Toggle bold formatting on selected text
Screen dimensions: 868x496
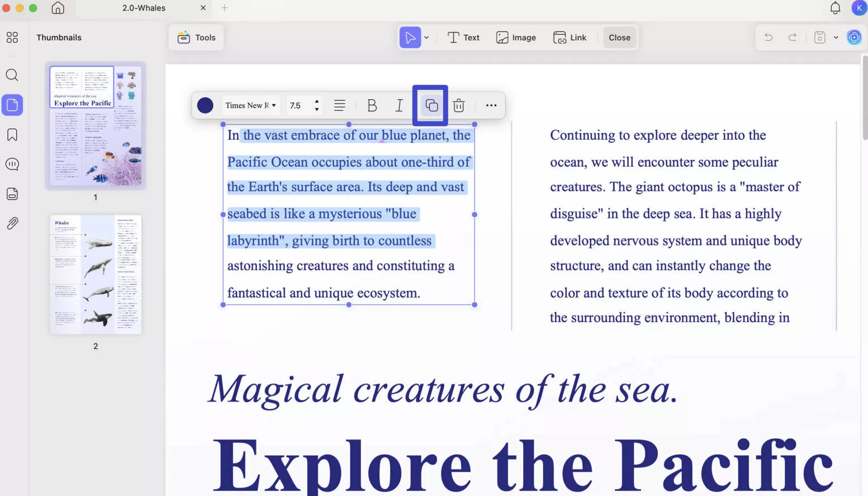pyautogui.click(x=372, y=105)
